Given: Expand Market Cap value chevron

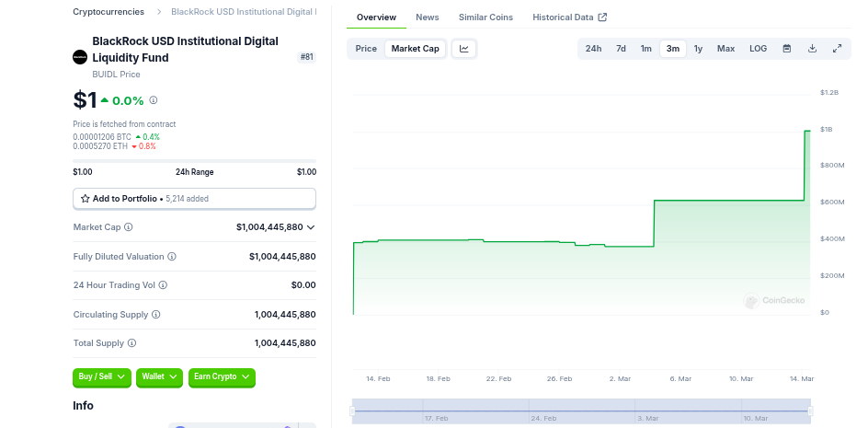Looking at the screenshot, I should click(x=311, y=227).
